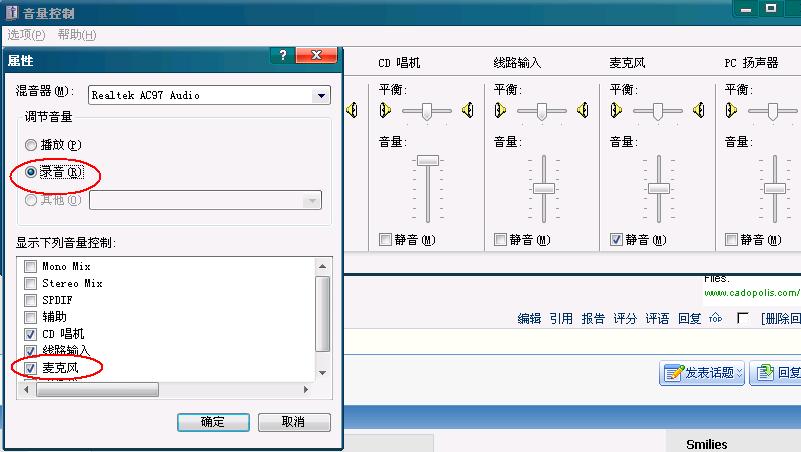This screenshot has width=801, height=452.
Task: Toggle the 麦克风 checkbox in list
Action: tap(31, 368)
